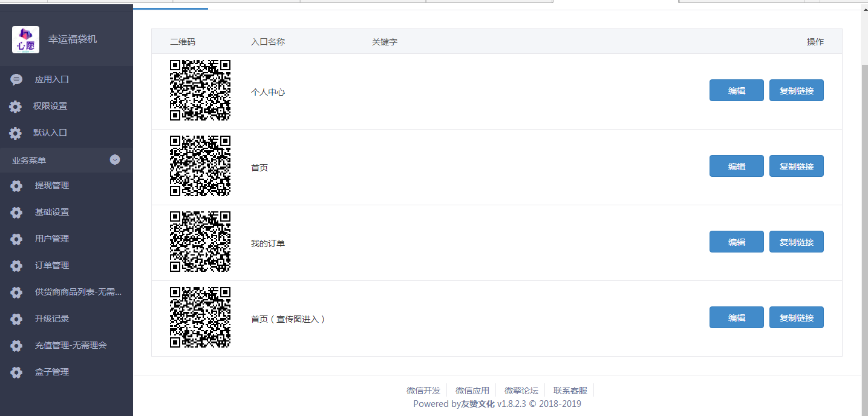Open the 微信开发 footer link
This screenshot has height=416, width=868.
[423, 391]
